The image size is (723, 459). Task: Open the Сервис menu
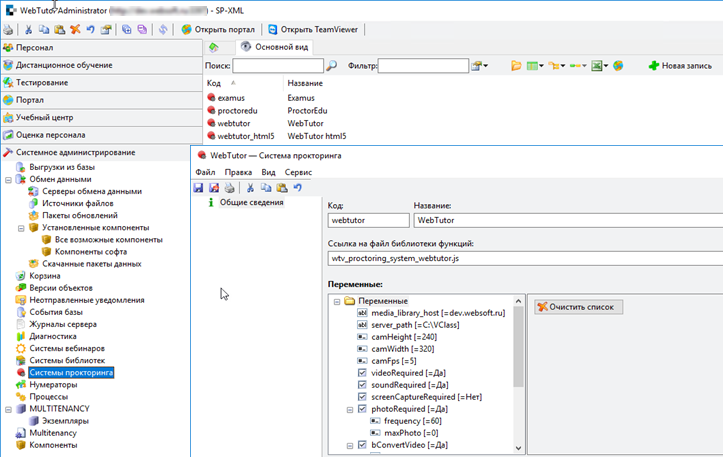[x=298, y=172]
